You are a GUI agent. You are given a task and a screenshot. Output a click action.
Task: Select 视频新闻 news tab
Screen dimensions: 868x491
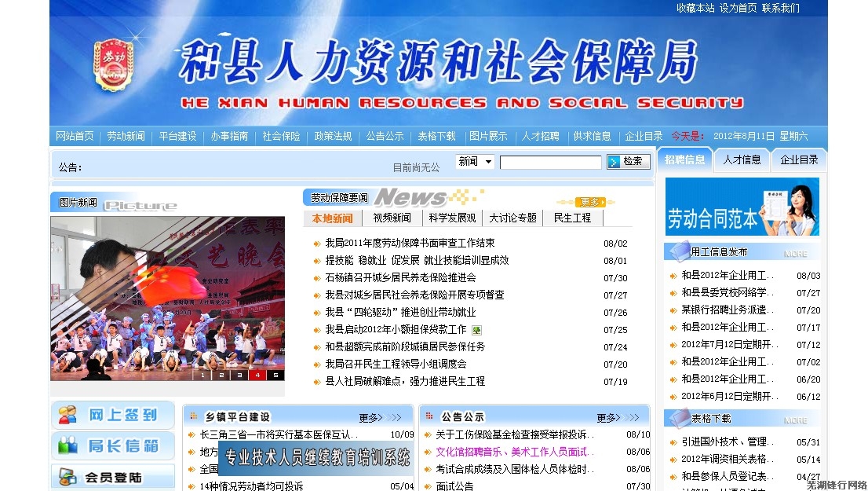(392, 218)
